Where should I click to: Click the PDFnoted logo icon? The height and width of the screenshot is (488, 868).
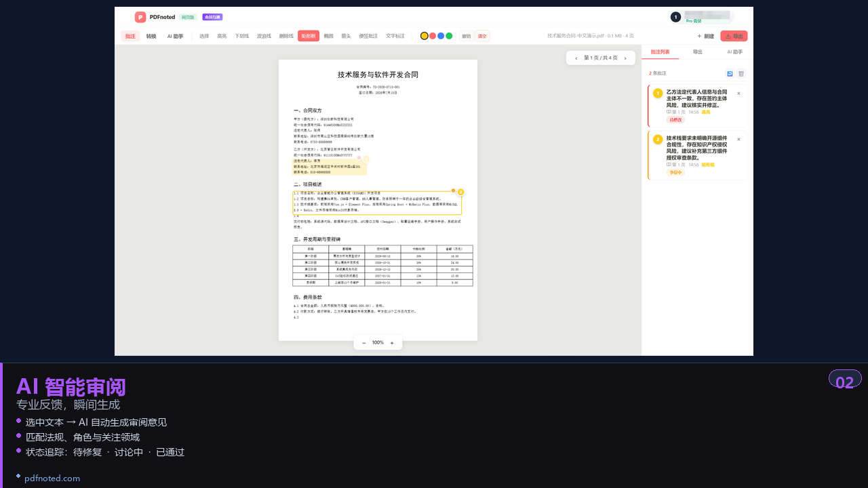point(140,17)
